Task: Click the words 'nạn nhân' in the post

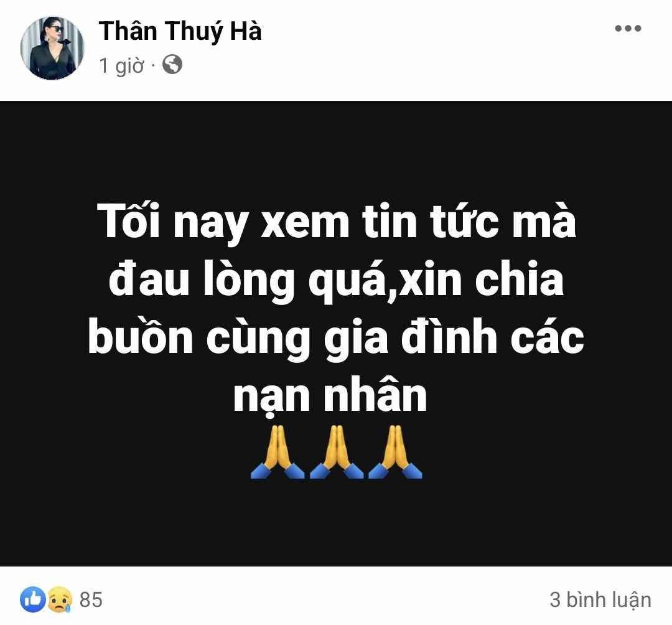Action: pos(330,395)
